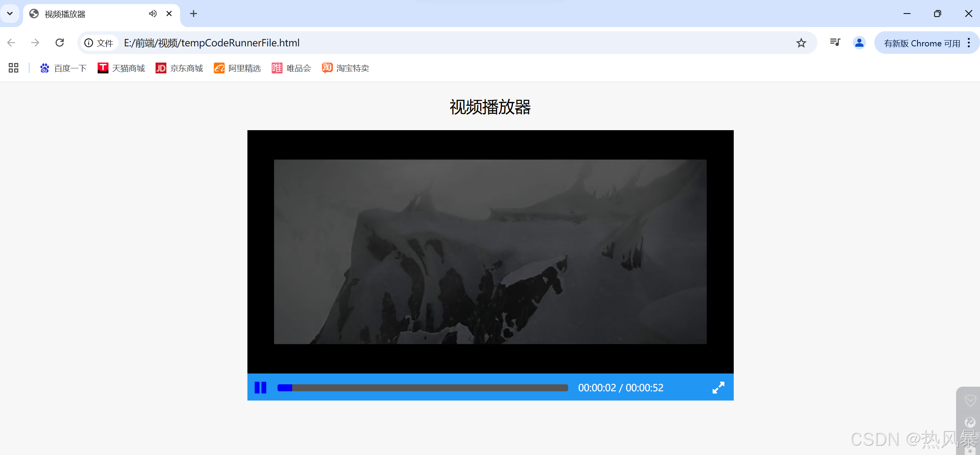Enter fullscreen with the expand arrows icon
Image resolution: width=980 pixels, height=455 pixels.
(x=718, y=387)
